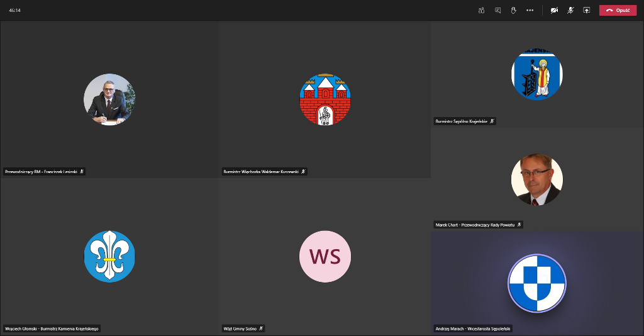The height and width of the screenshot is (336, 644).
Task: Click Franciszek Lesinski's profile photo
Action: click(109, 99)
